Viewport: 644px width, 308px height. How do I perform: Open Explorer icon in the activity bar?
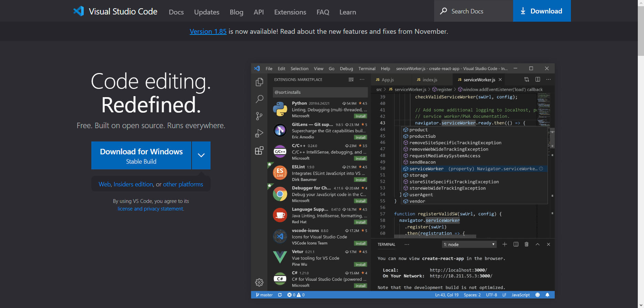click(x=259, y=82)
